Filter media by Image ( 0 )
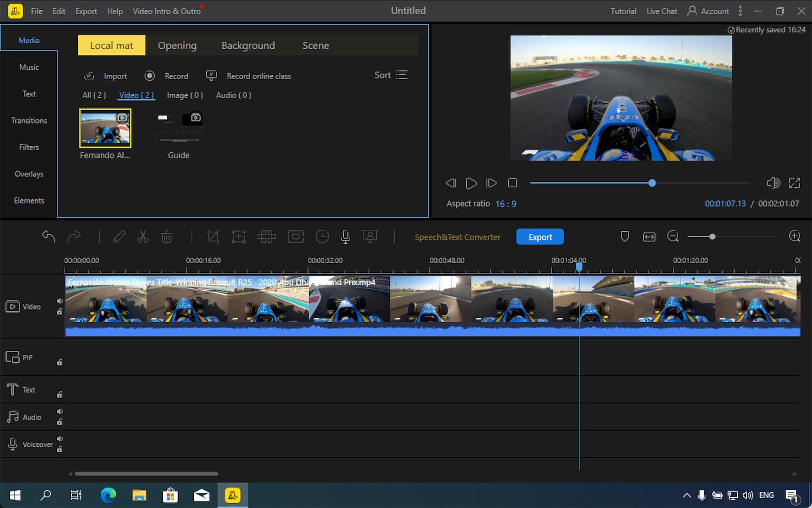The height and width of the screenshot is (508, 812). coord(185,95)
